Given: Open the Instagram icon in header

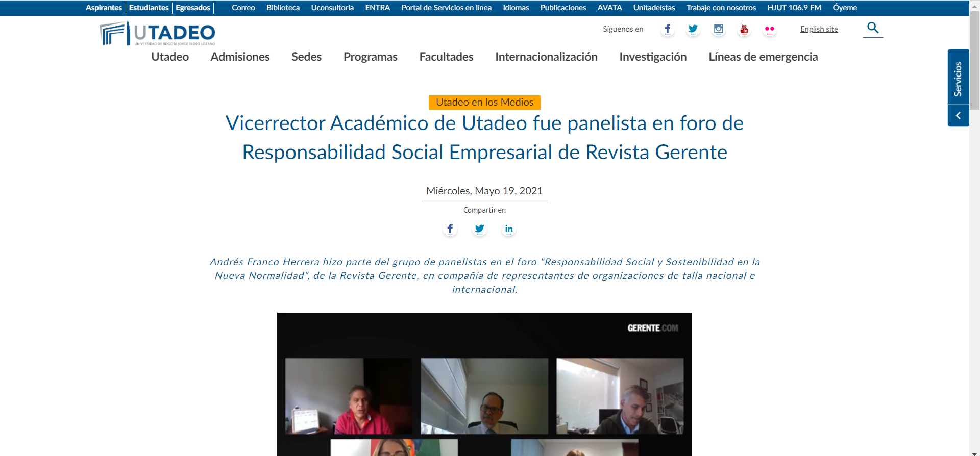Looking at the screenshot, I should pyautogui.click(x=719, y=29).
